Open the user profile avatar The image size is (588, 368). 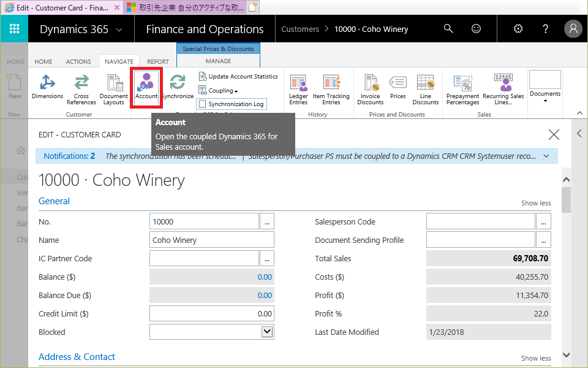573,29
